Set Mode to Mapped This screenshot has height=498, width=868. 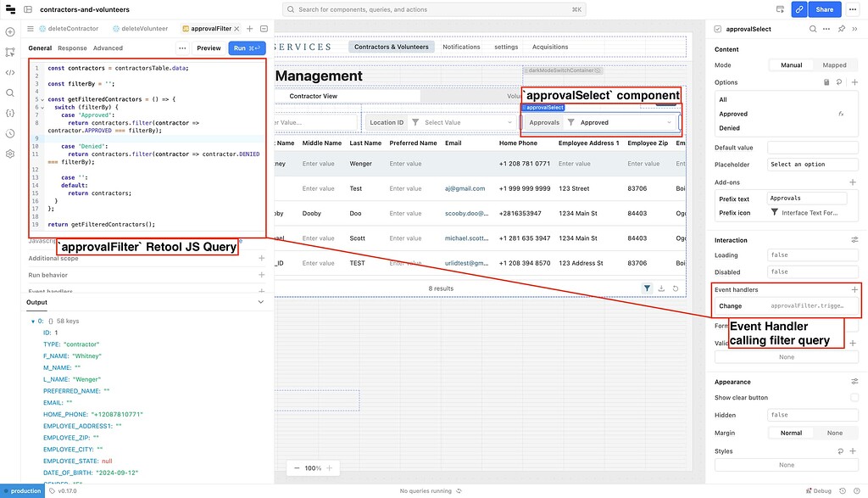pyautogui.click(x=834, y=64)
